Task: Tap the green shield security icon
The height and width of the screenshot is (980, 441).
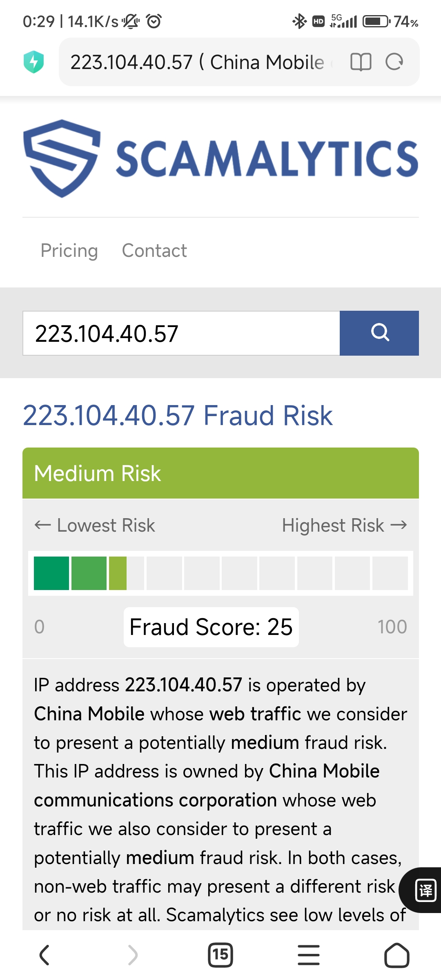Action: [x=34, y=62]
